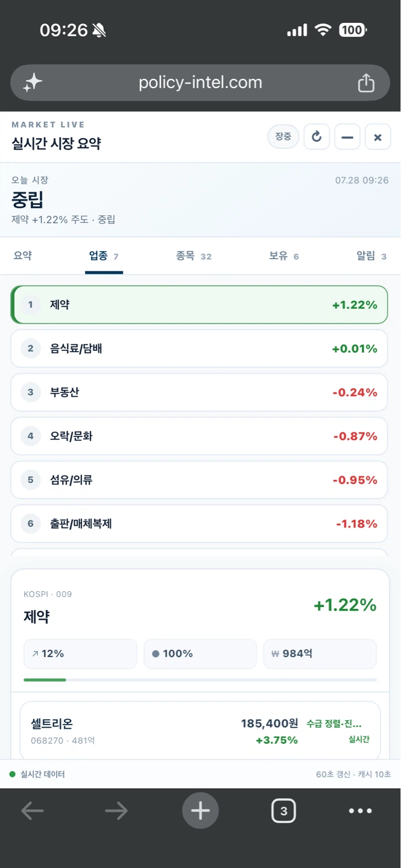Tap the 제약 green progress bar

click(x=45, y=680)
